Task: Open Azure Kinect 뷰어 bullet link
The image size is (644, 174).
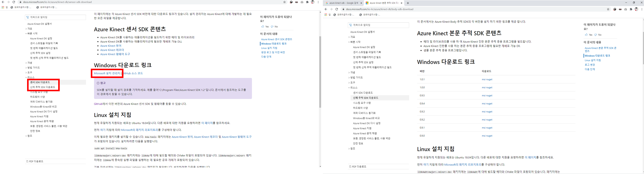Action: click(x=111, y=46)
